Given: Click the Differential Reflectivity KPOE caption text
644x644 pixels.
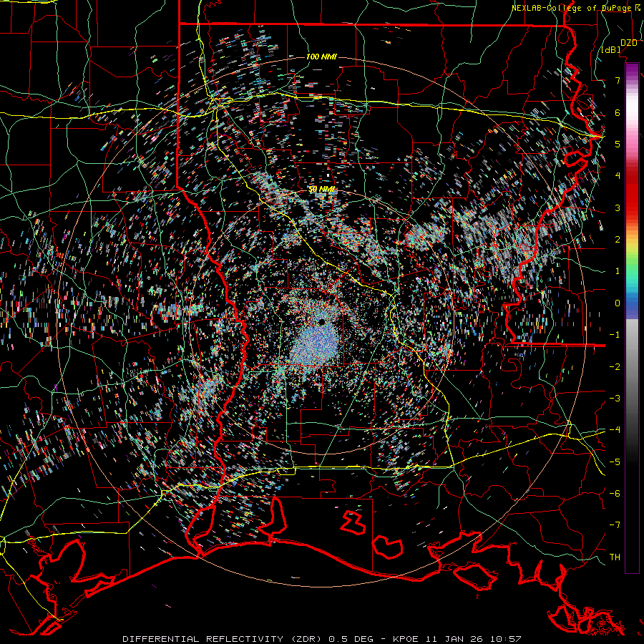Looking at the screenshot, I should point(321,639).
